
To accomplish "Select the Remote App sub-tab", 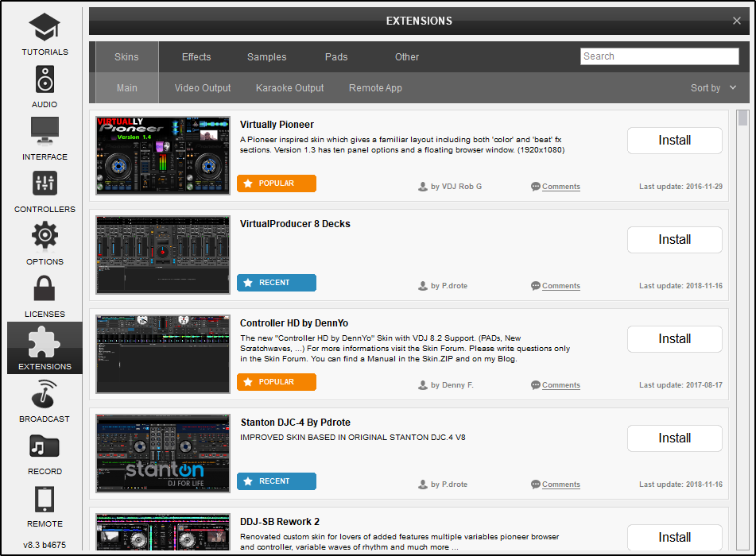I will 375,87.
